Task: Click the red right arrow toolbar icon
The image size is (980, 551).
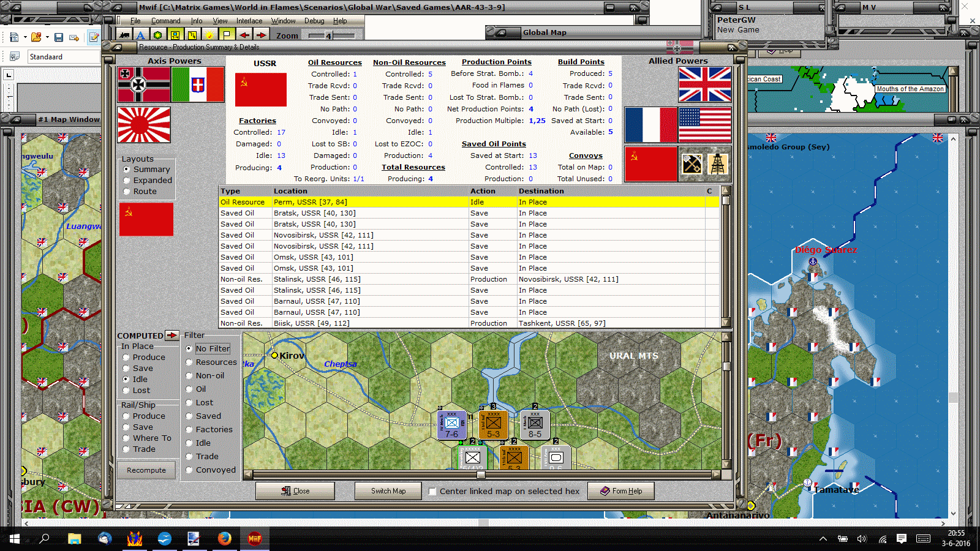Action: (x=261, y=35)
